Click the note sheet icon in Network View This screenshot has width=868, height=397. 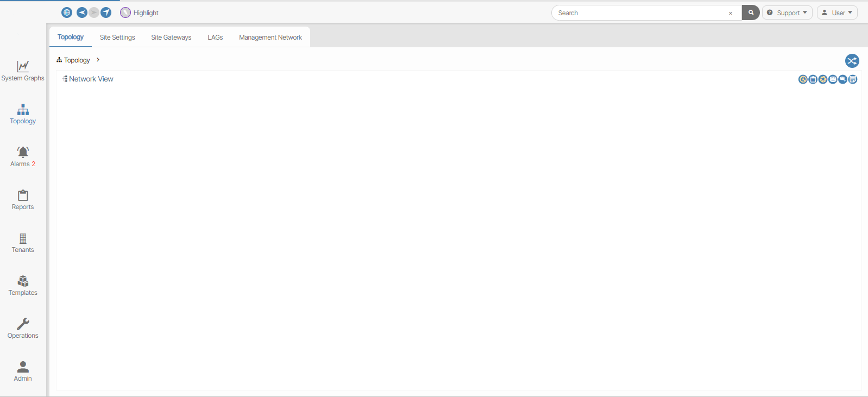coord(853,79)
